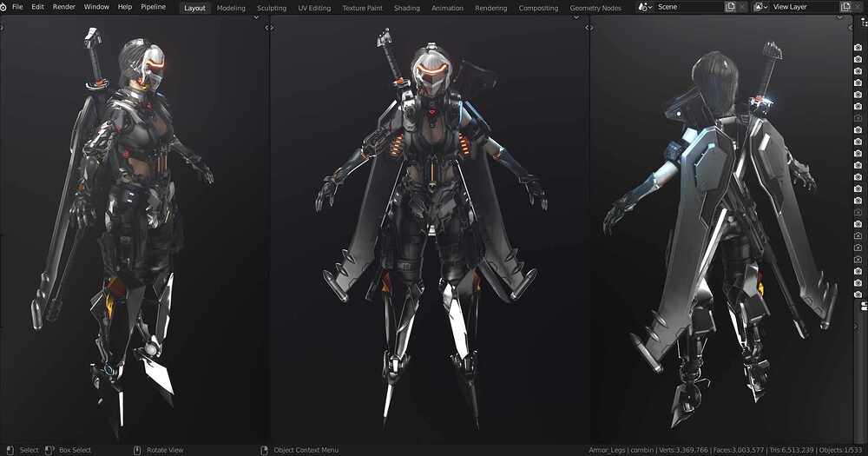
Task: Click the Faces:3,003,577 statistic
Action: pyautogui.click(x=739, y=450)
